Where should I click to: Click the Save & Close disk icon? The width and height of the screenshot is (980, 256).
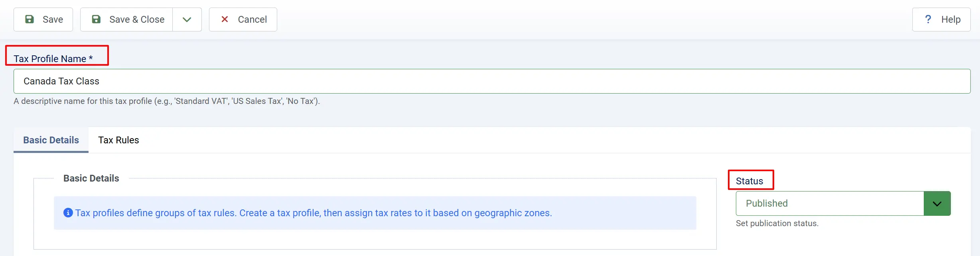point(96,19)
